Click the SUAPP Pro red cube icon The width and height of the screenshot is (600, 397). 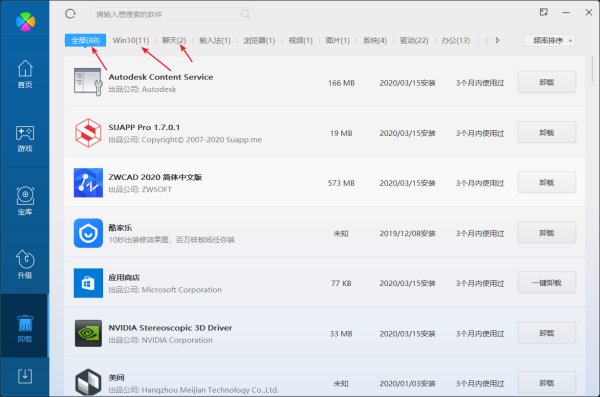coord(88,132)
